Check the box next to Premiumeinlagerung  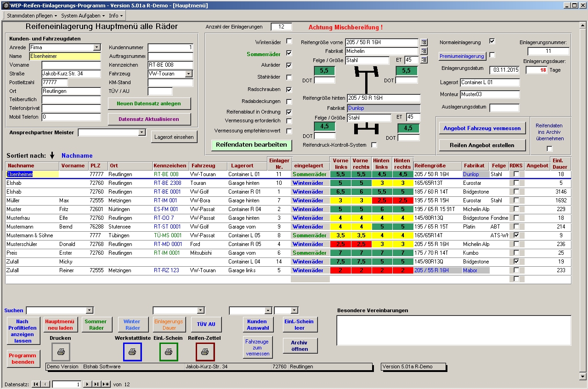492,55
